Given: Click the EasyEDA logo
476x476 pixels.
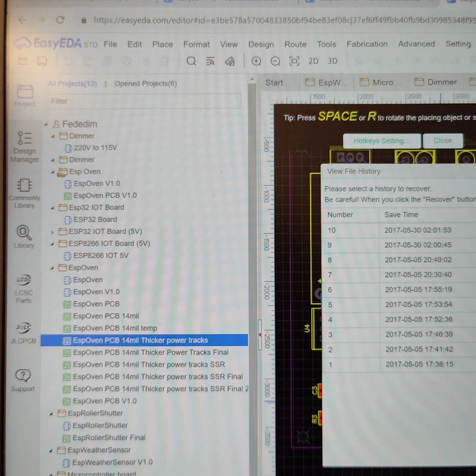Looking at the screenshot, I should click(x=56, y=44).
